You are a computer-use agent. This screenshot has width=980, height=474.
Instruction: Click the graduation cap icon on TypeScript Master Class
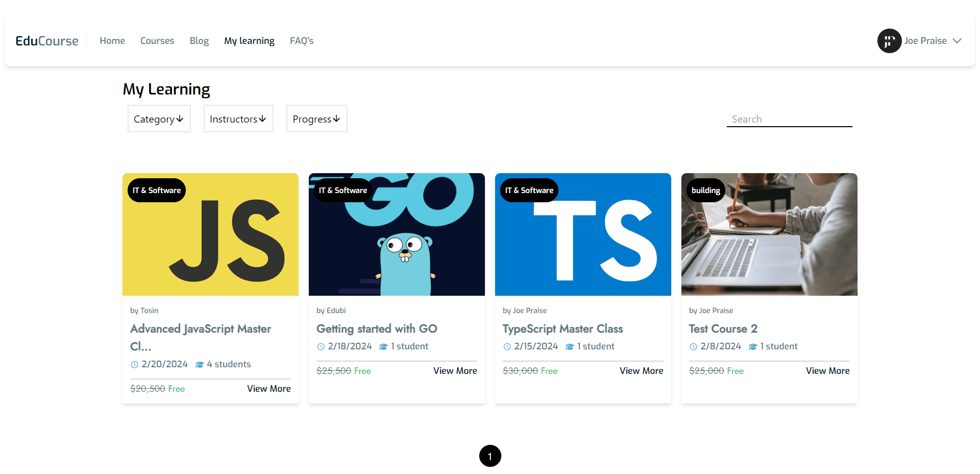click(570, 347)
